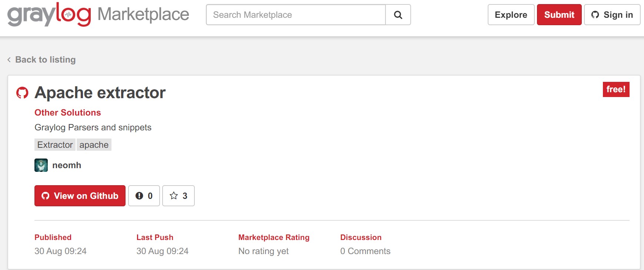The width and height of the screenshot is (644, 270).
Task: Open the Other Solutions category
Action: pyautogui.click(x=68, y=113)
